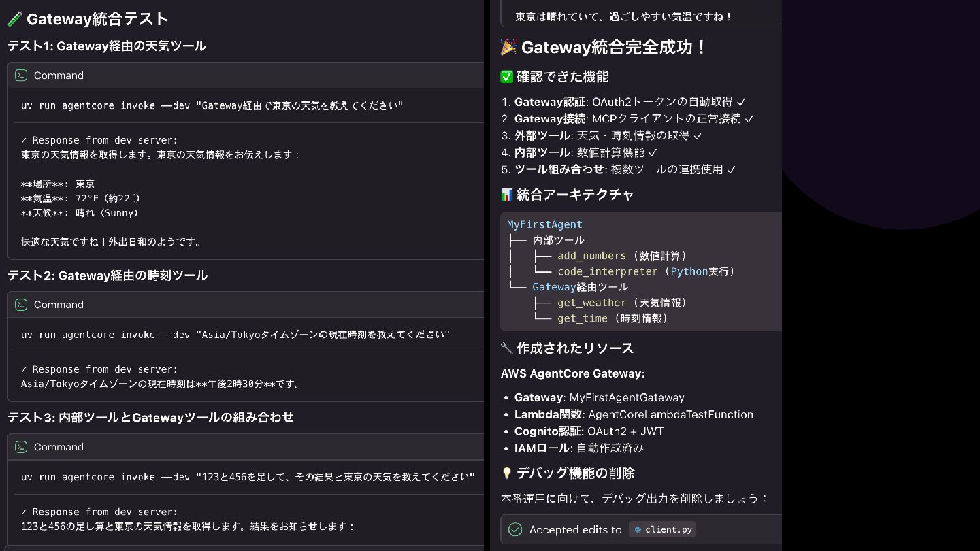
Task: Click the Asia/Tokyo invoke command line
Action: pyautogui.click(x=235, y=335)
